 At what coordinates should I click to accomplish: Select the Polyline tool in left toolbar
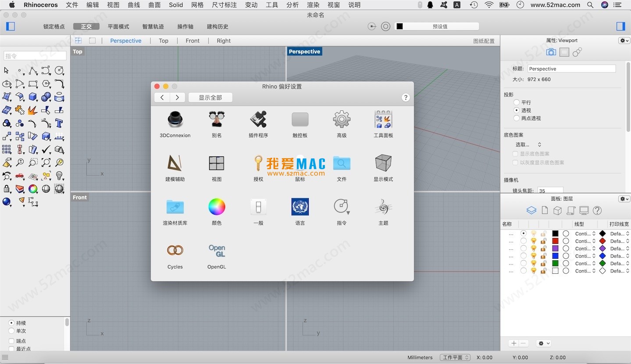33,71
